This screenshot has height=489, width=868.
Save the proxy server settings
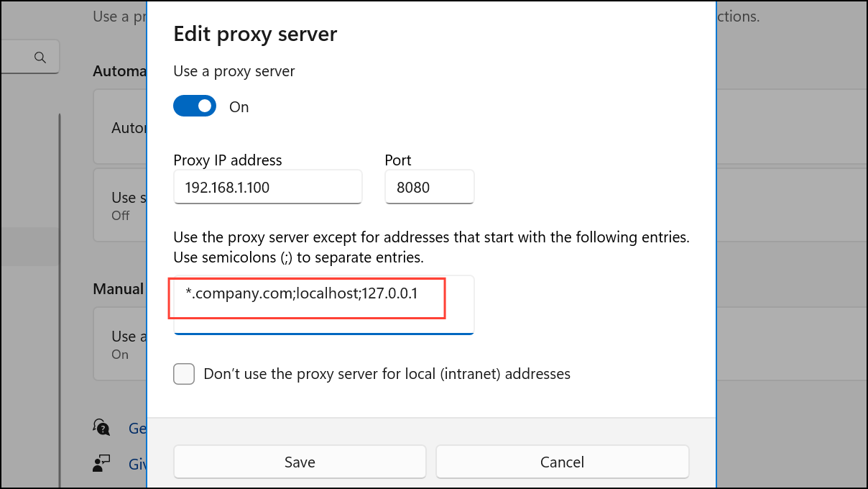[300, 462]
